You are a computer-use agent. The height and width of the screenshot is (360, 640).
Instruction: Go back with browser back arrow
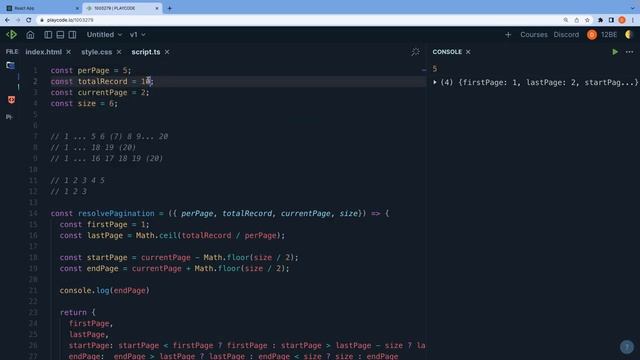pos(7,20)
